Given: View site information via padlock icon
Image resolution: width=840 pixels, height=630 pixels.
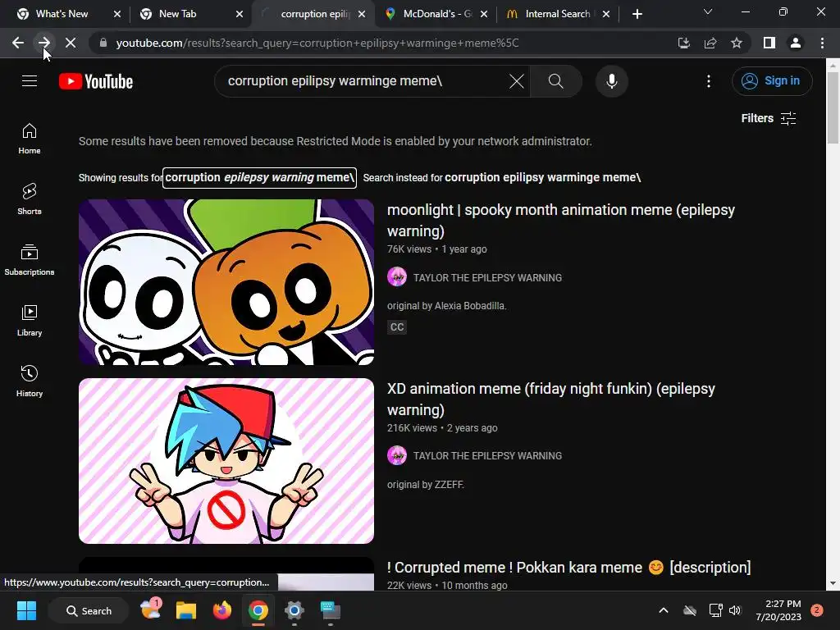Looking at the screenshot, I should coord(103,43).
